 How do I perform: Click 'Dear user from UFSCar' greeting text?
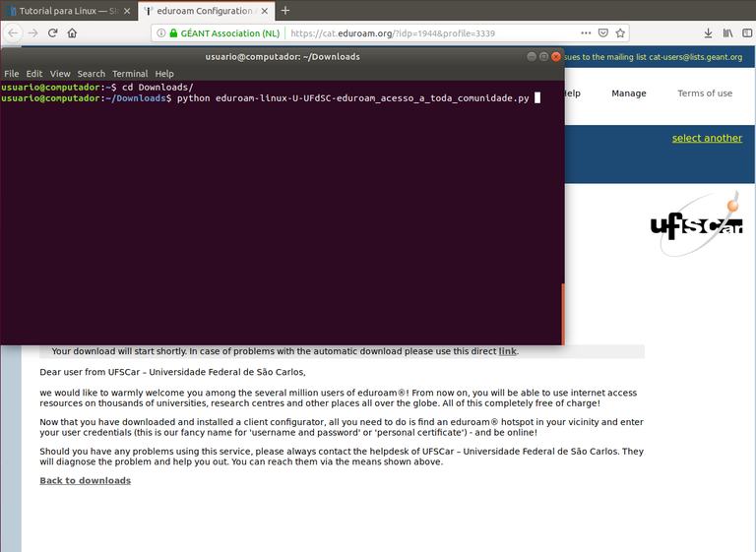coord(172,372)
